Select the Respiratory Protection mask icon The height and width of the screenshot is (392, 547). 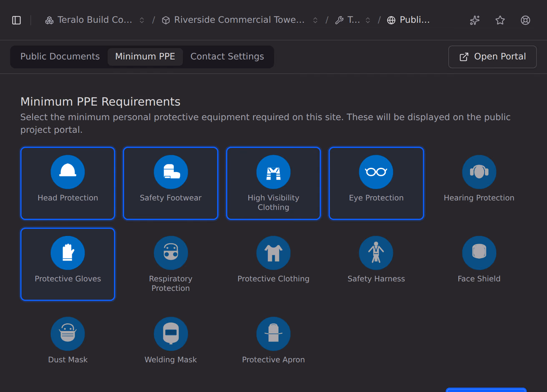click(x=171, y=253)
